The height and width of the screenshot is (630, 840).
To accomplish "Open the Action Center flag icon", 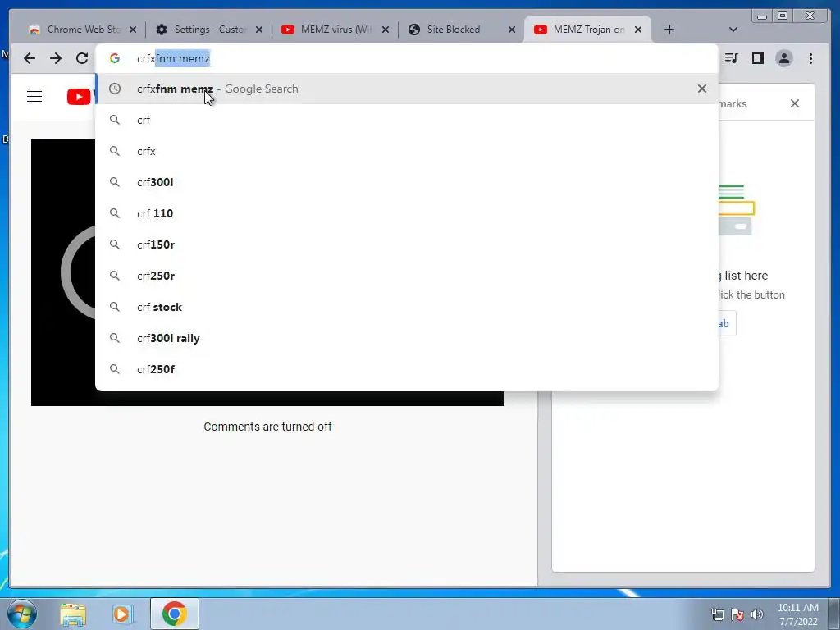I will click(737, 614).
